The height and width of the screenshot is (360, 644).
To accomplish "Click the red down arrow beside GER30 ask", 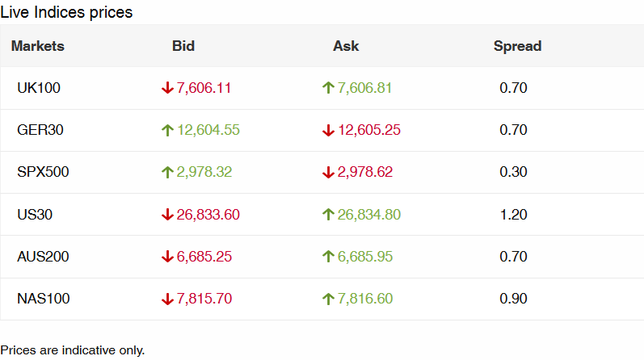I will tap(328, 130).
